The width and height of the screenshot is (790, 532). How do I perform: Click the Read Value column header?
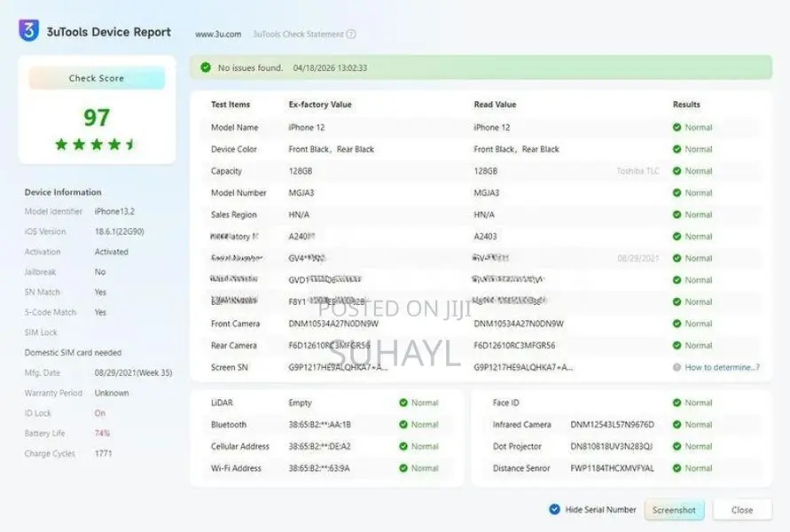pyautogui.click(x=495, y=105)
